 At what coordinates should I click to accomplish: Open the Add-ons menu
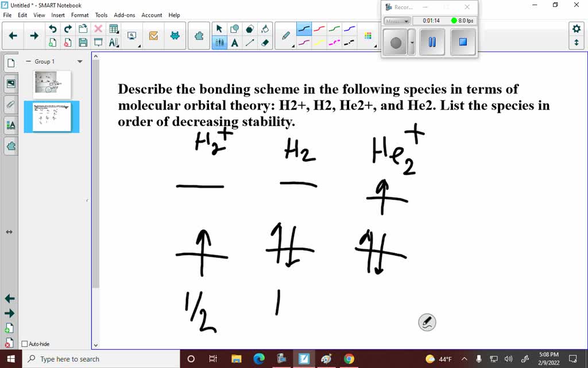(x=124, y=15)
